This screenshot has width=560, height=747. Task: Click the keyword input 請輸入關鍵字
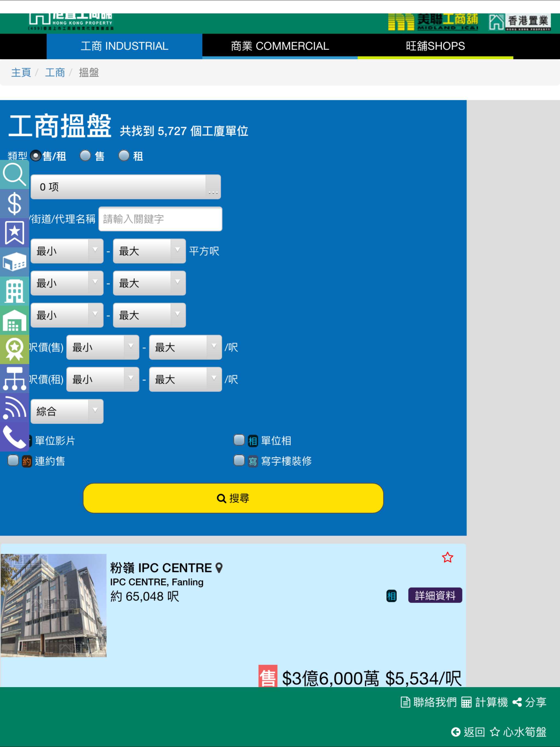[160, 219]
